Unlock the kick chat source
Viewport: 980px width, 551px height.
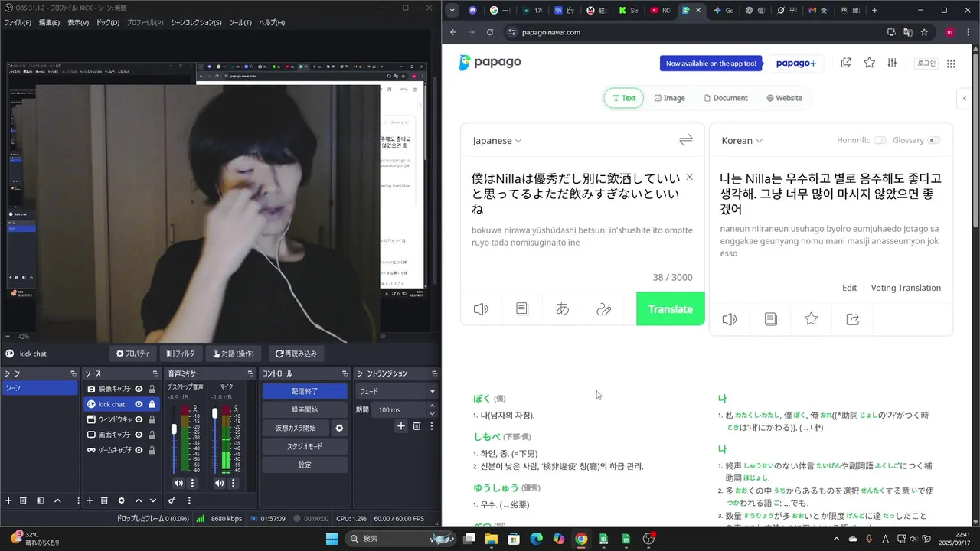pos(152,404)
